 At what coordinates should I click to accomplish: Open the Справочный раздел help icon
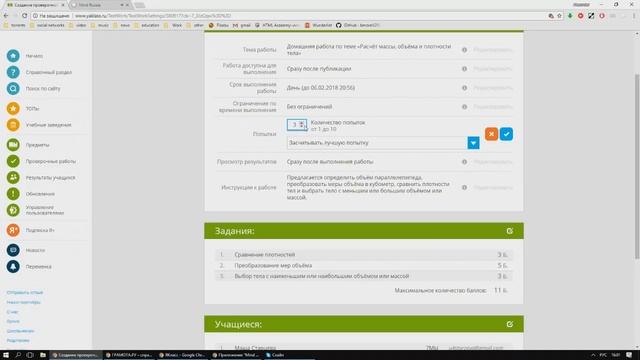(13, 72)
